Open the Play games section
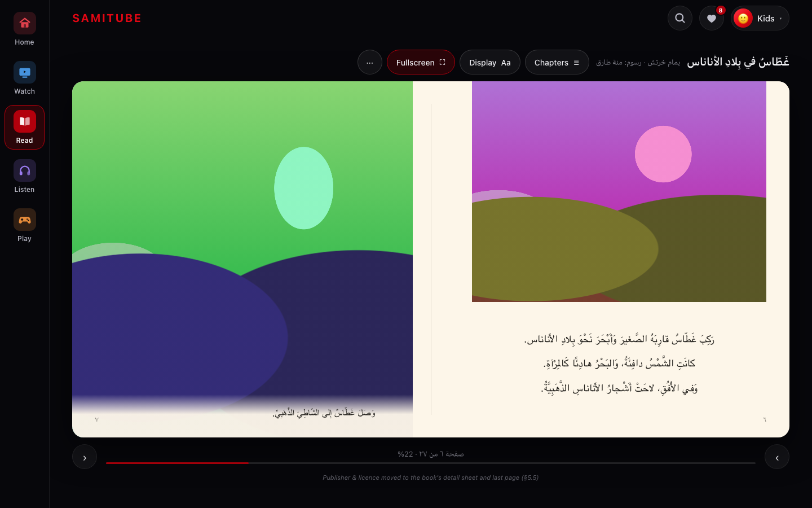The image size is (812, 508). click(x=24, y=226)
